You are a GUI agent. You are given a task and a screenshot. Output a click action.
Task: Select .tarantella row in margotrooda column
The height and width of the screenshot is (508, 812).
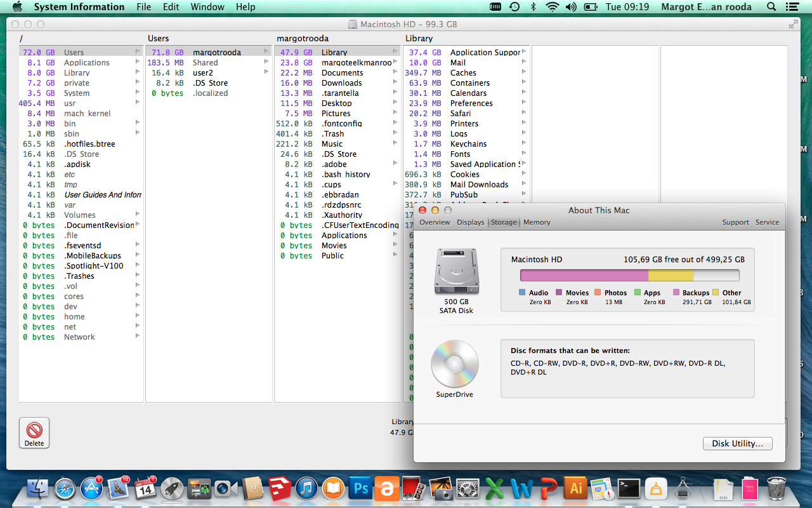tap(337, 93)
